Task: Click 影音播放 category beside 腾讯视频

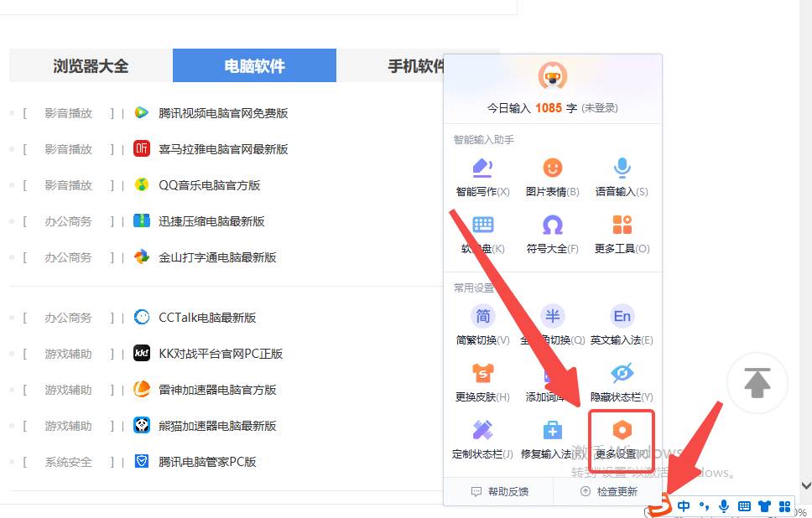Action: (x=68, y=113)
